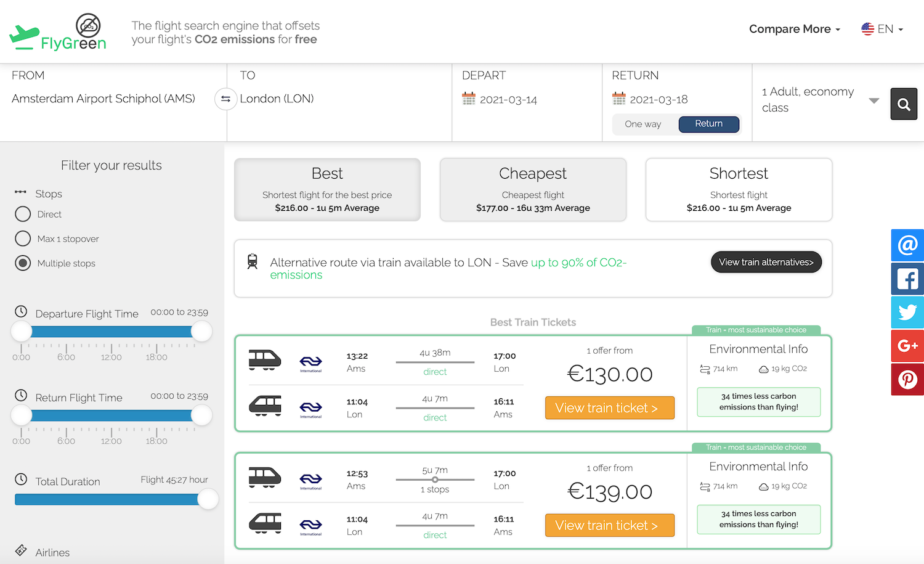Click the '1 Adult, economy class' text
The height and width of the screenshot is (564, 924).
pos(808,99)
